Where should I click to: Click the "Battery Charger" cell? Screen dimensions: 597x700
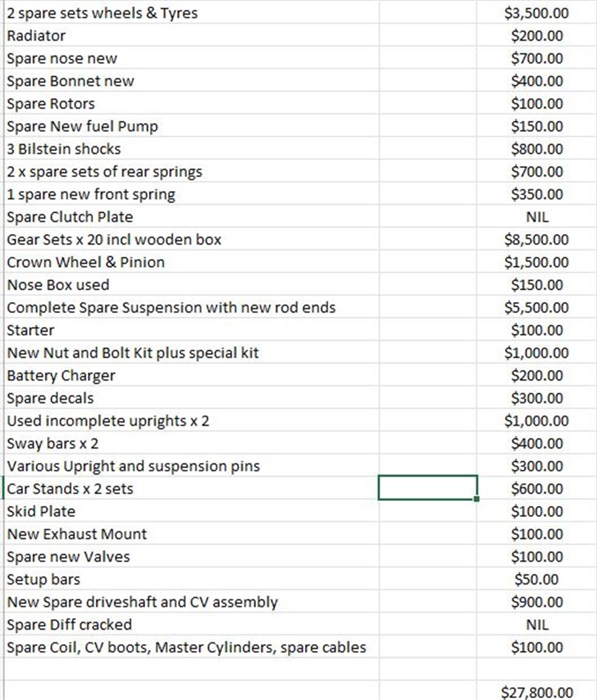click(61, 375)
